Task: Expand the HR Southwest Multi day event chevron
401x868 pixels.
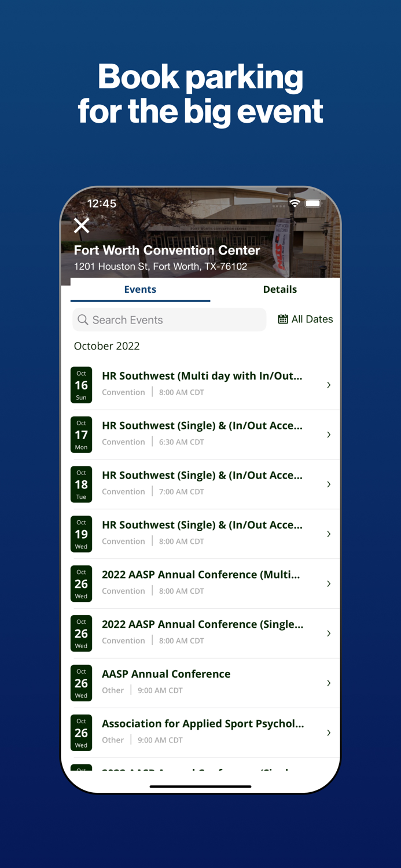Action: coord(329,385)
